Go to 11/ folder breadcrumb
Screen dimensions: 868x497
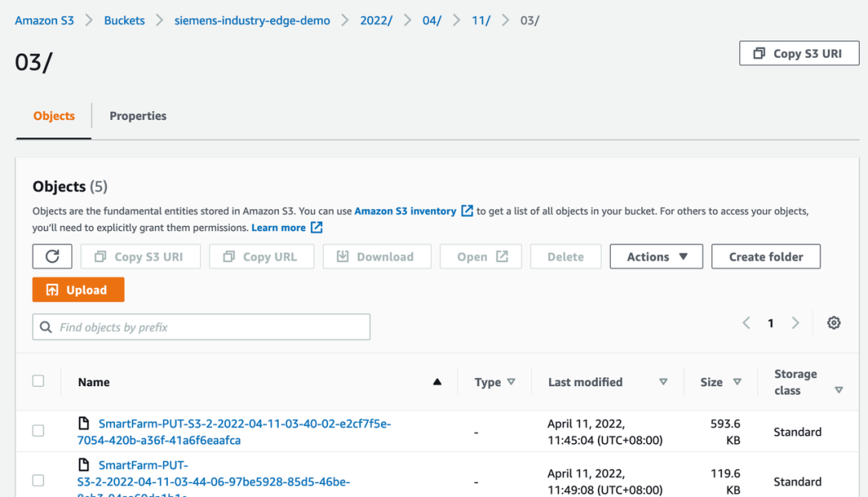(481, 20)
